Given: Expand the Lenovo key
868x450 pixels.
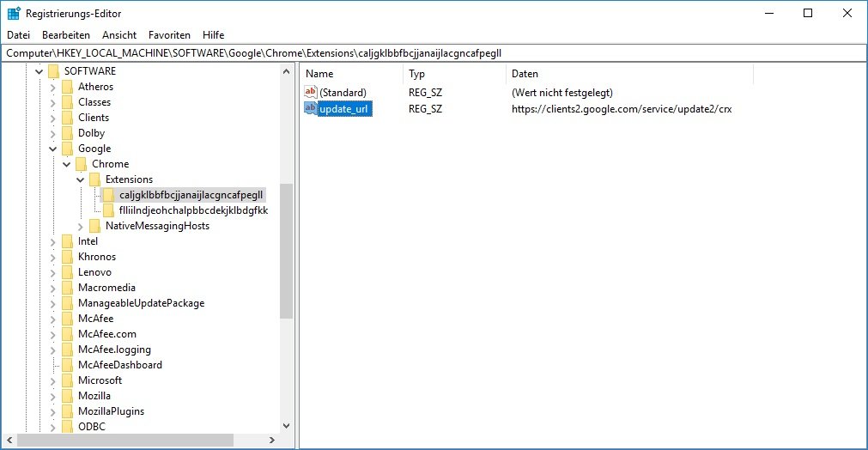Looking at the screenshot, I should pos(52,273).
